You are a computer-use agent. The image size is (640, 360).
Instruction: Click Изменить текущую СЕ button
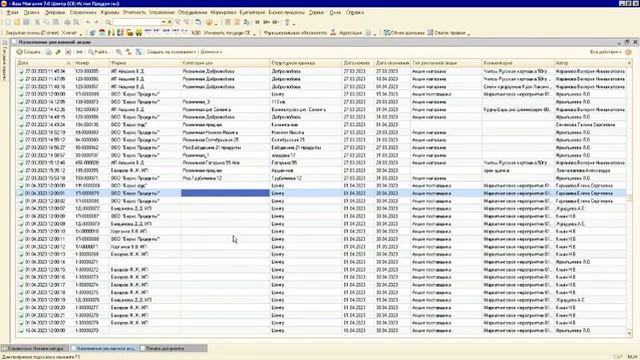tap(227, 33)
